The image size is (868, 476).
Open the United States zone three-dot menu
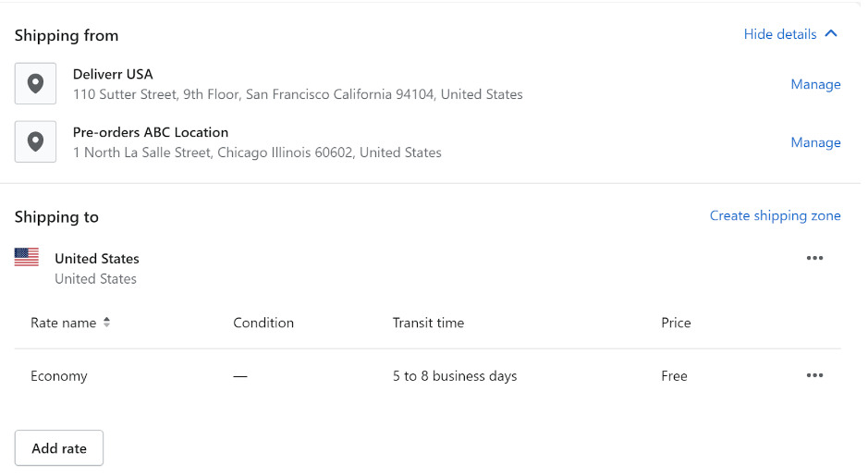(814, 258)
